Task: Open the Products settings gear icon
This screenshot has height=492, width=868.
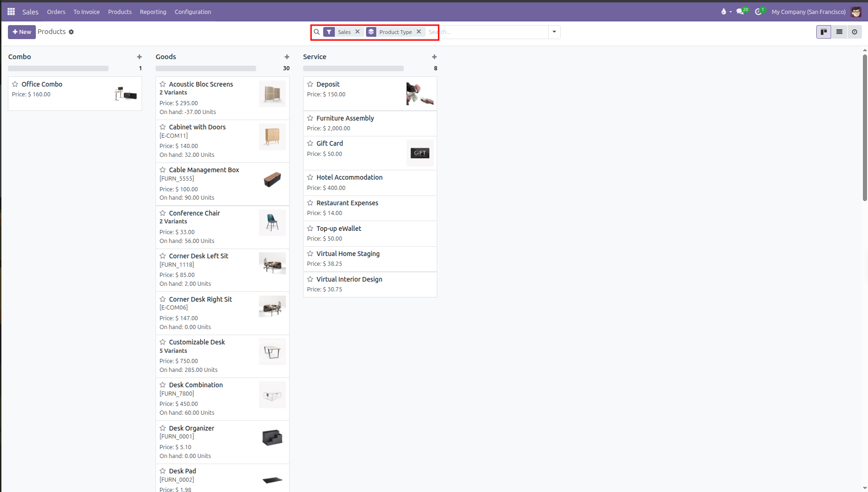Action: point(71,32)
